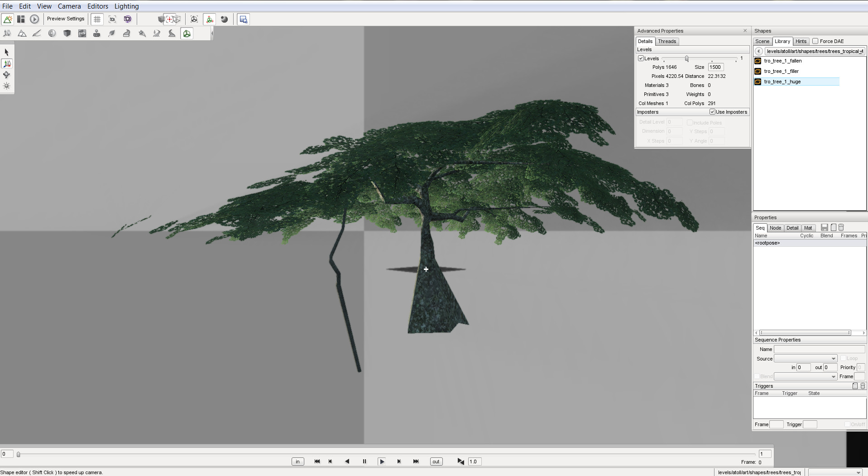Launch the GUI Editor from the toolbar
This screenshot has height=476, width=868.
pyautogui.click(x=21, y=19)
